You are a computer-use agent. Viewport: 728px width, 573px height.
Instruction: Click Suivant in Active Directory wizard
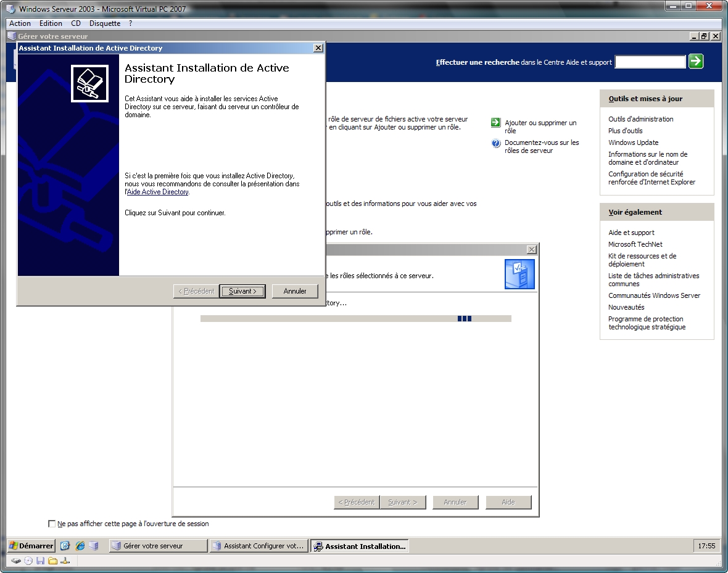pyautogui.click(x=242, y=291)
